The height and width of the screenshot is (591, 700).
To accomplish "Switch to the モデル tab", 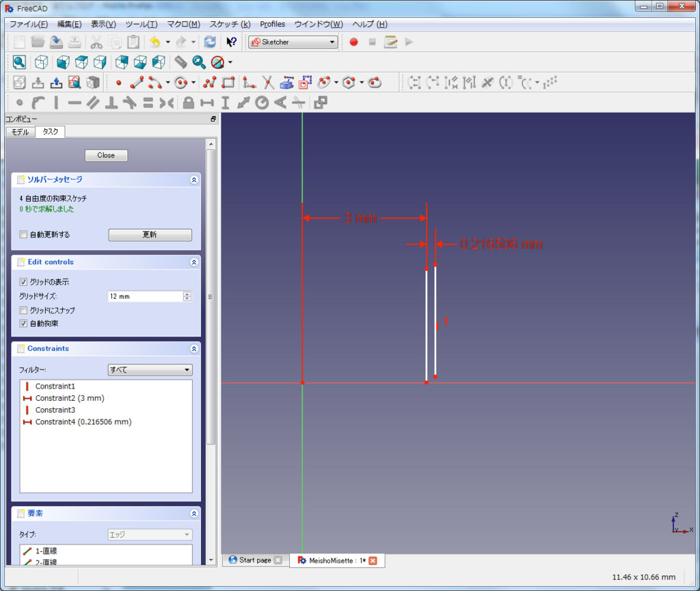I will coord(20,132).
